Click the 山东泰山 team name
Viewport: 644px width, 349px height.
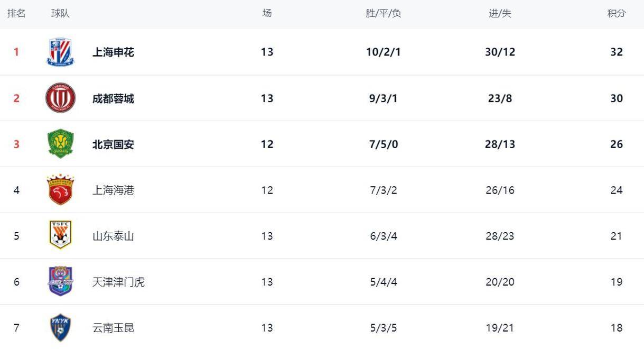pos(113,236)
